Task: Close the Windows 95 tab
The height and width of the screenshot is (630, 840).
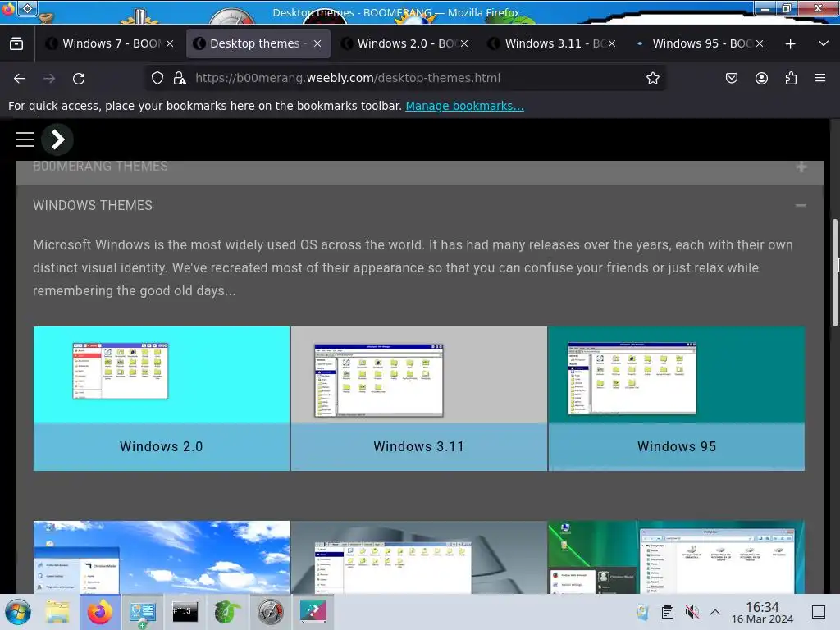Action: point(760,43)
